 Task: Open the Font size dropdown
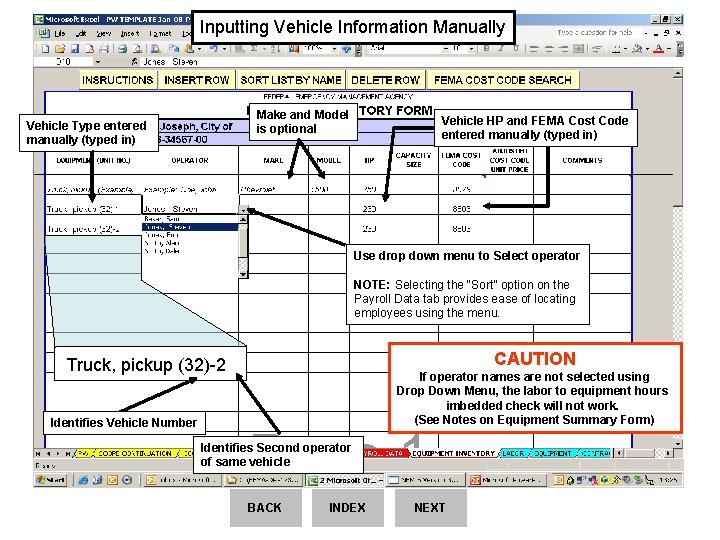coord(472,49)
